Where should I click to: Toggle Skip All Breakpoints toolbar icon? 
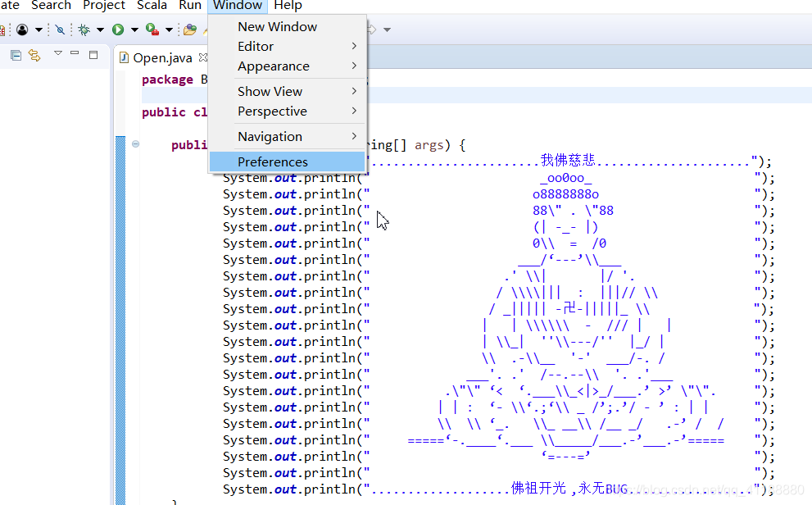point(60,30)
